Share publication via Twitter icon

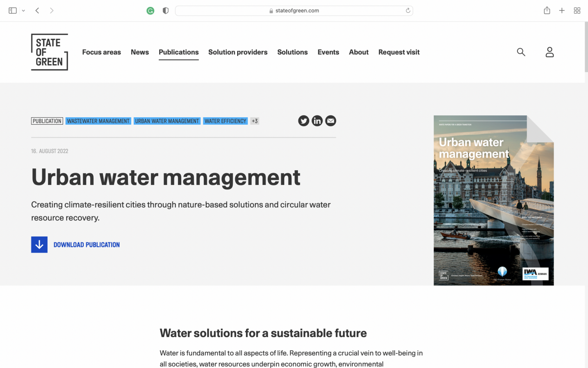tap(304, 121)
